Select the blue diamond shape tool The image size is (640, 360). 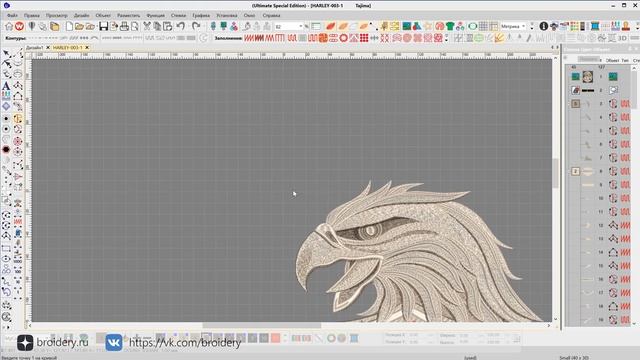click(6, 107)
